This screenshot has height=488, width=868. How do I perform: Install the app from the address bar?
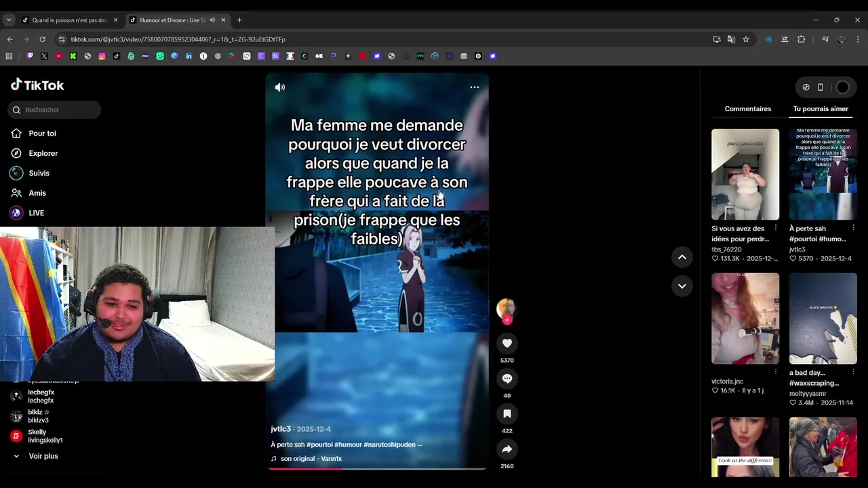[717, 39]
